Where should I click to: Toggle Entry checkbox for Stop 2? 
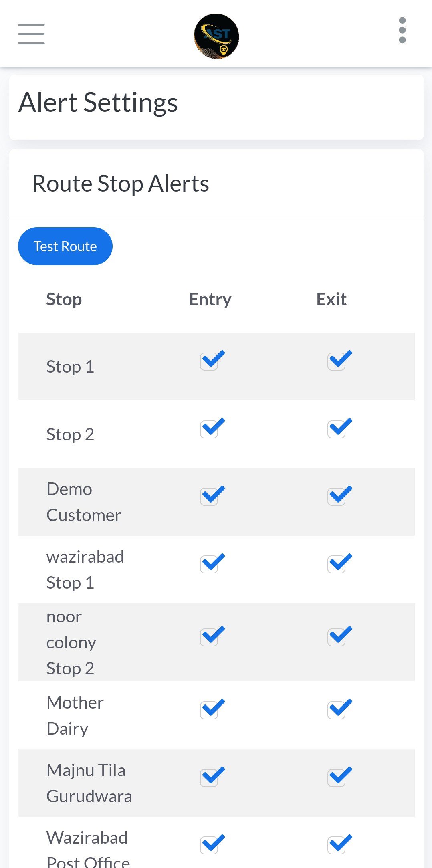click(x=210, y=429)
